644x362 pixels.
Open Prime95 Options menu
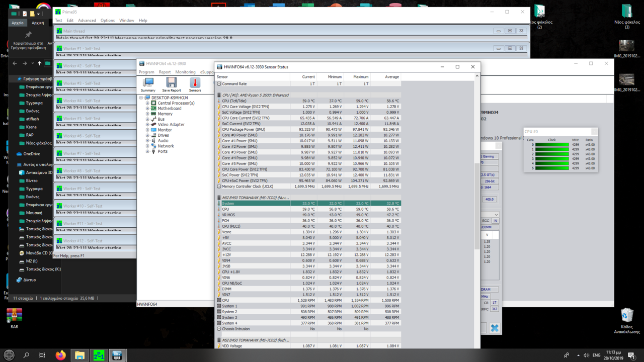pyautogui.click(x=108, y=21)
